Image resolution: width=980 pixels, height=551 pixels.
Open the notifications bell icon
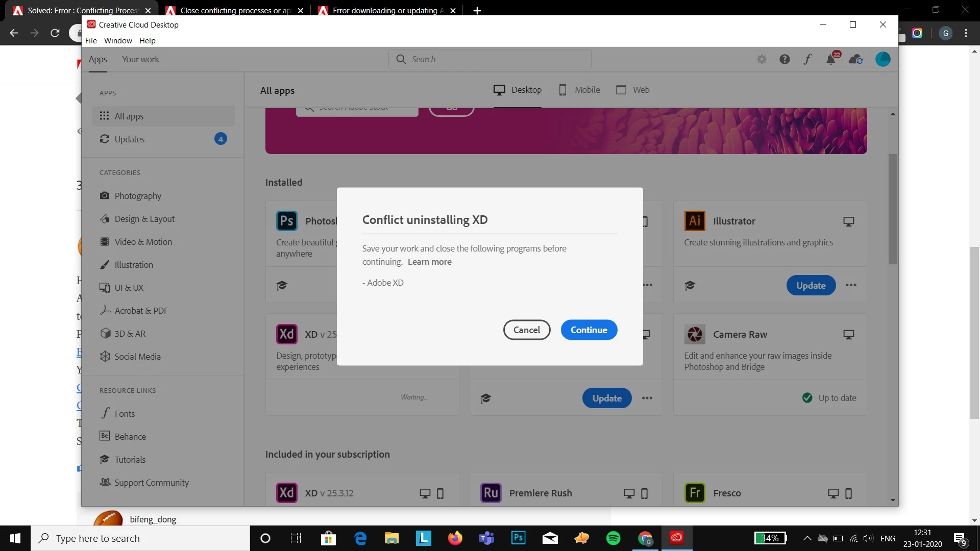point(830,60)
